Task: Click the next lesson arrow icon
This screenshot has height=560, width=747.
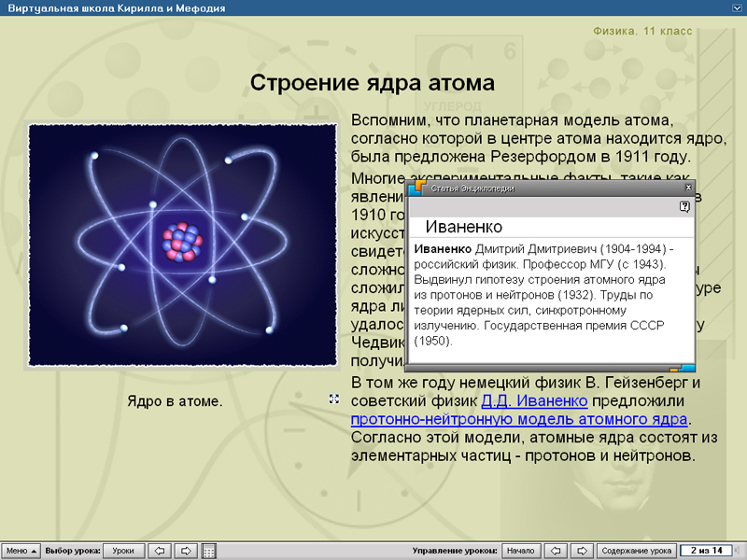Action: pos(186,550)
